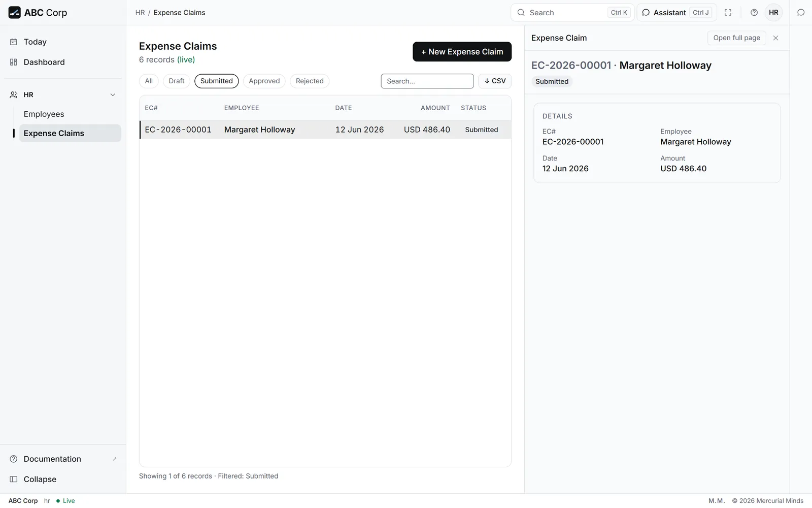The width and height of the screenshot is (812, 508).
Task: Select Expense Claims in sidebar
Action: [70, 133]
